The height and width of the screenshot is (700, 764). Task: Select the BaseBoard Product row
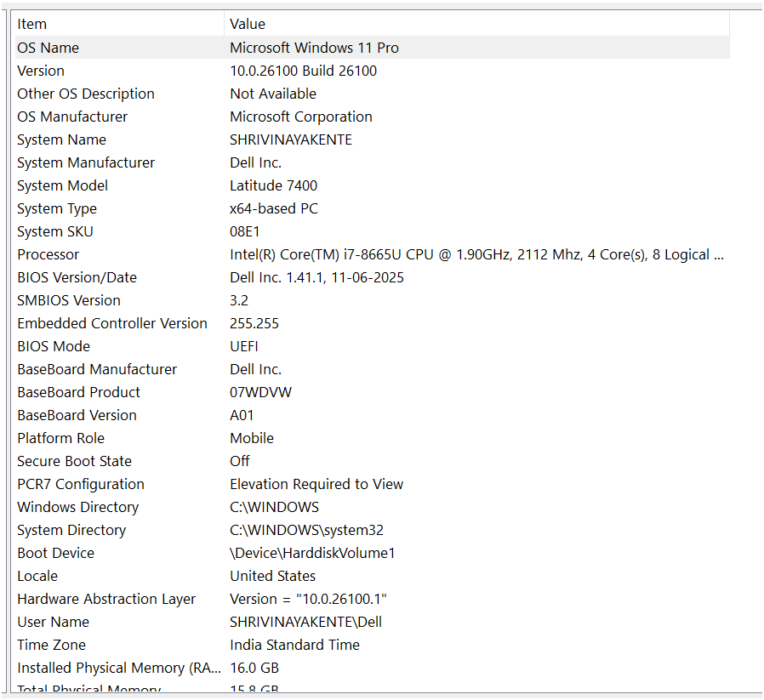point(373,391)
